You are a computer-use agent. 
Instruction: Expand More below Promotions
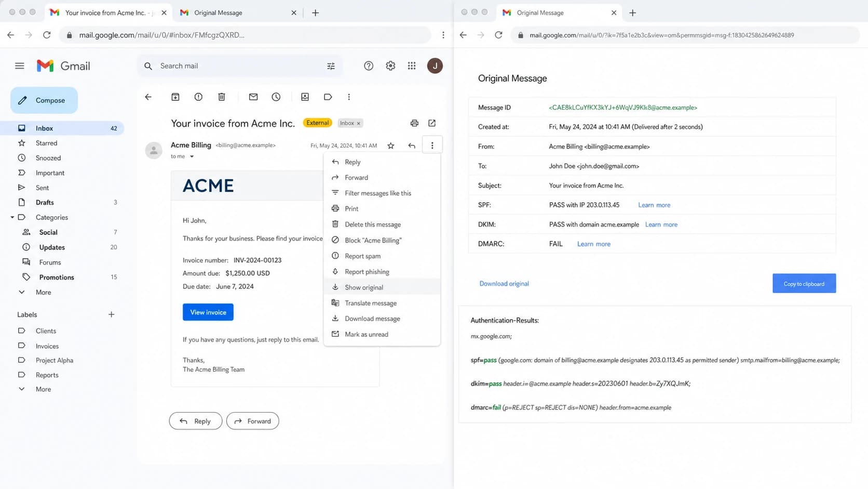(43, 292)
